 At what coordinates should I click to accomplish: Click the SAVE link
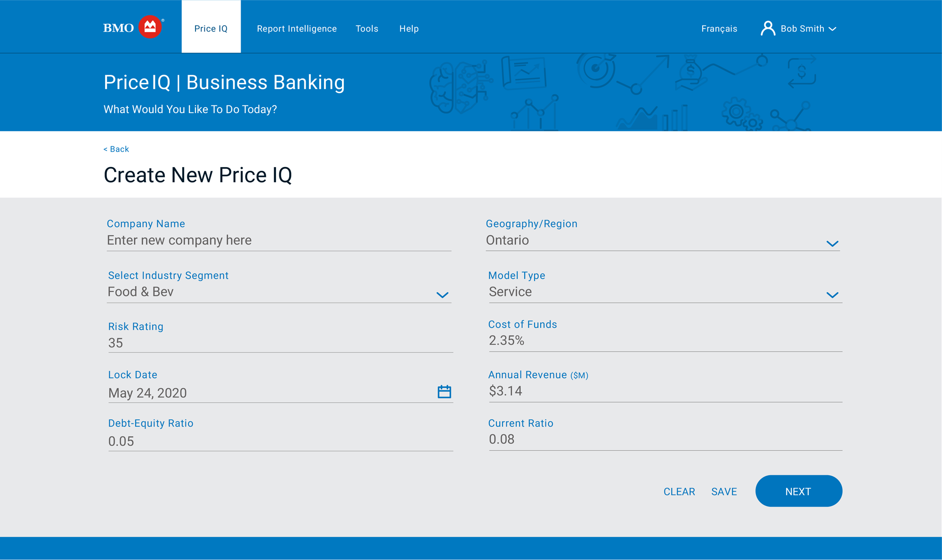pos(724,491)
